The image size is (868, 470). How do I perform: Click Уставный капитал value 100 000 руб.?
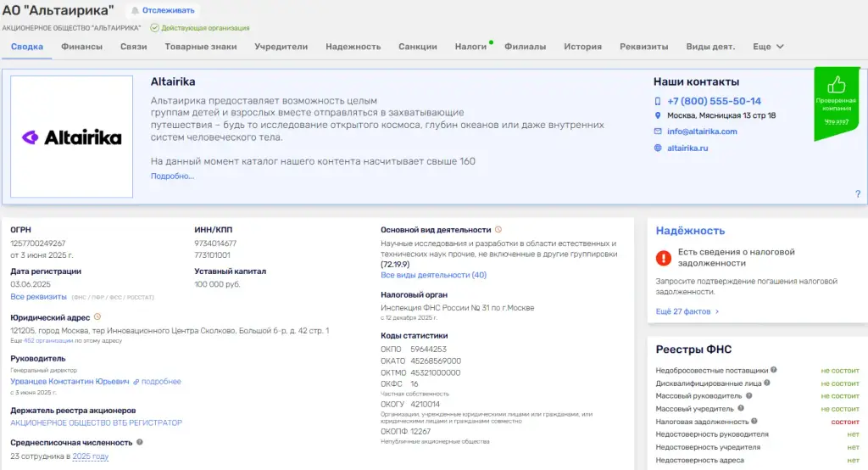[x=217, y=284]
